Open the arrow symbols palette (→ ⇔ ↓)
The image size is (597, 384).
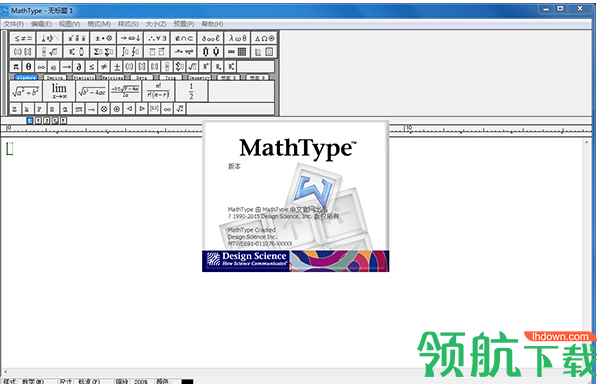(x=130, y=38)
